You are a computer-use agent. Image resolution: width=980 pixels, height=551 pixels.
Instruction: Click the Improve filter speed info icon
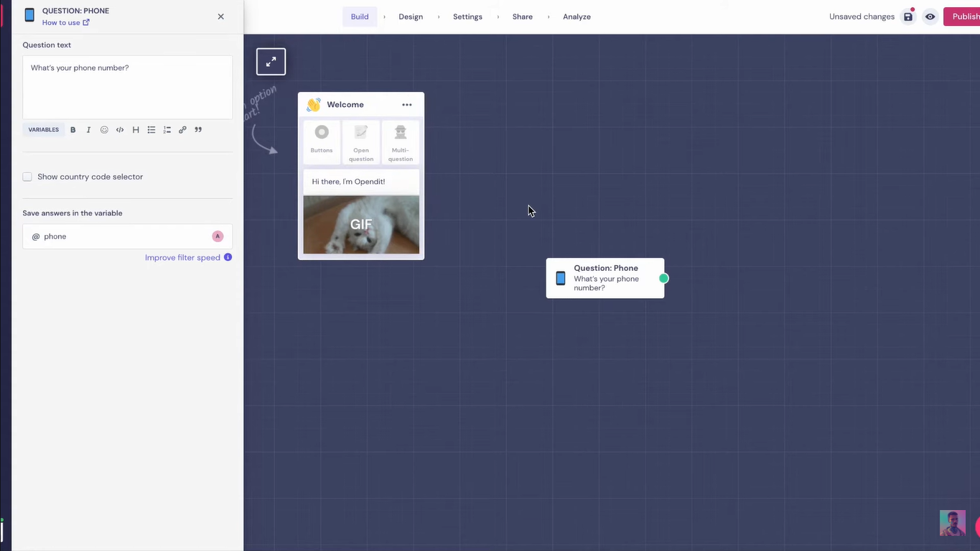pos(228,257)
